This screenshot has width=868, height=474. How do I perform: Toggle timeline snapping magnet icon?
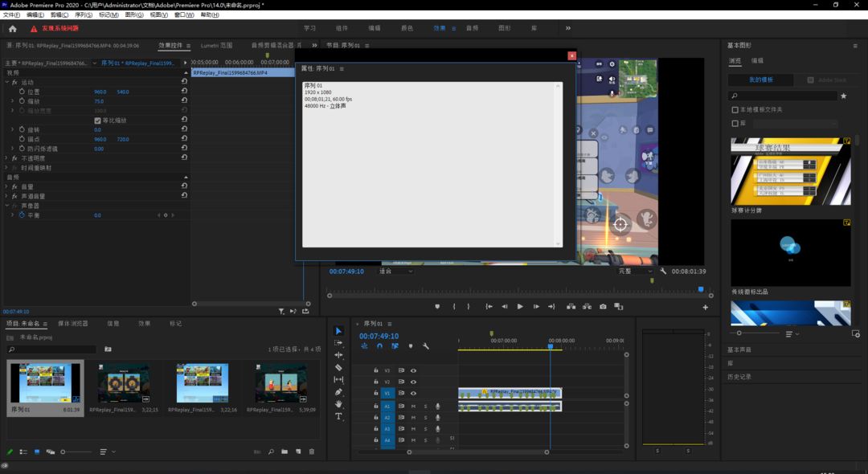coord(379,346)
